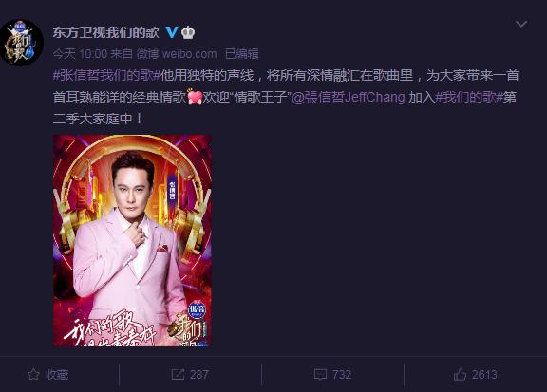Screen dimensions: 547x392
Task: Click the star 收藏 favorite icon
Action: click(x=33, y=374)
